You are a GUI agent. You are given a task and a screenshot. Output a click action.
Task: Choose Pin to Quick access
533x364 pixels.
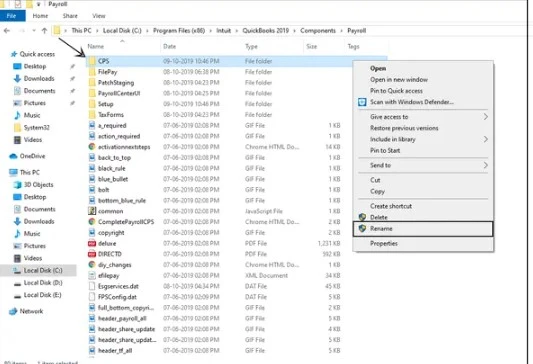point(396,91)
